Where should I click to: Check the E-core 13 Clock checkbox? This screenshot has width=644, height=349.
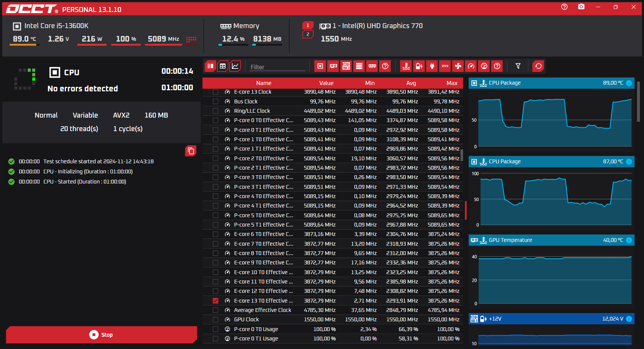215,92
